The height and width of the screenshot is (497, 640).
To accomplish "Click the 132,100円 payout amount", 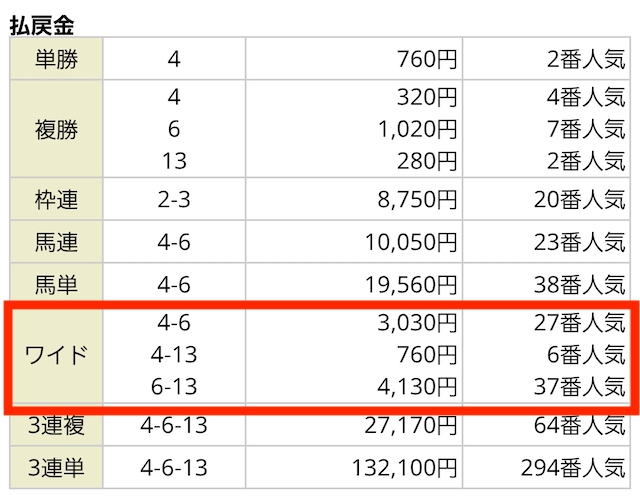I will [x=404, y=467].
